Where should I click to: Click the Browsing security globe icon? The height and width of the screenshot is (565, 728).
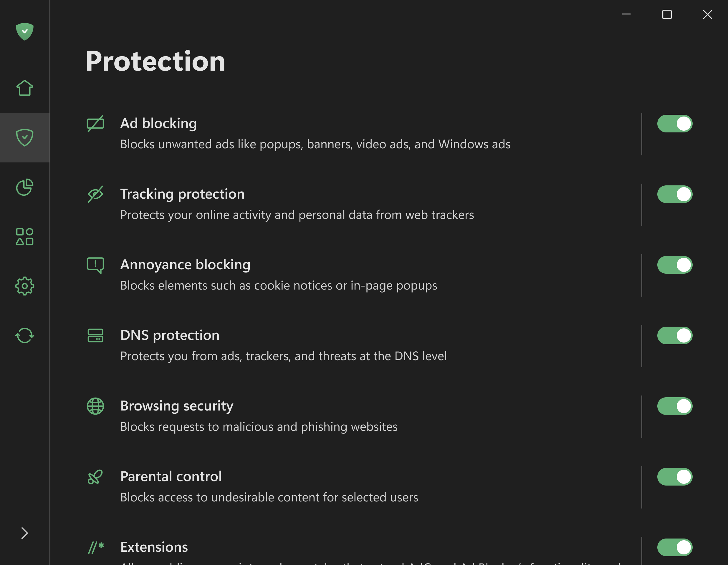[x=95, y=406]
